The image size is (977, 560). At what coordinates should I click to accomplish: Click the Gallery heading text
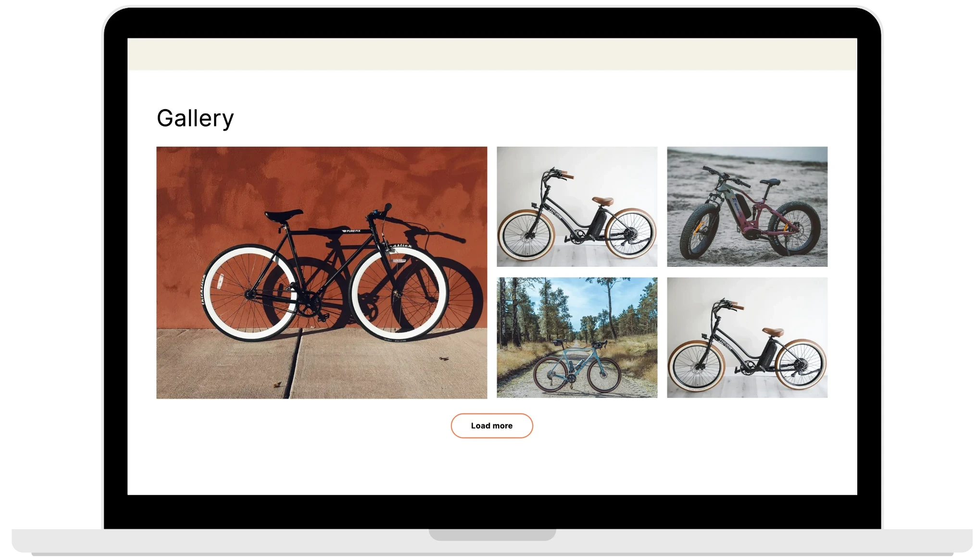click(195, 118)
